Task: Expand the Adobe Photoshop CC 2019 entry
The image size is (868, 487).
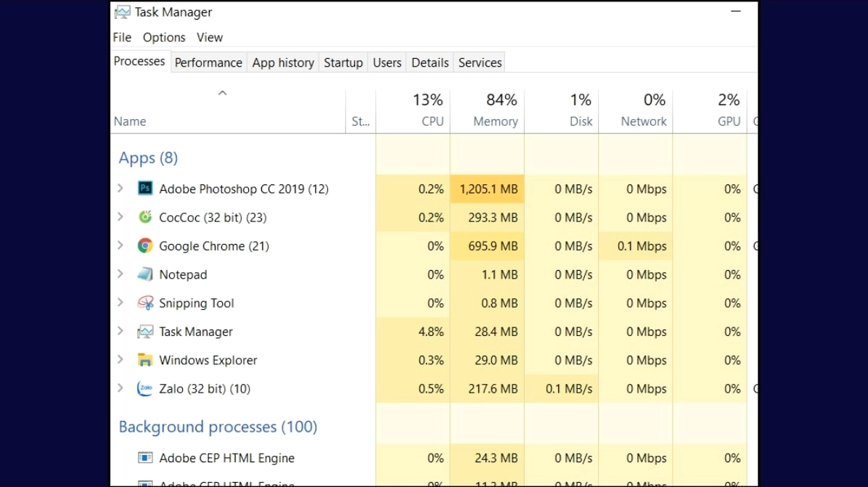Action: click(x=120, y=189)
